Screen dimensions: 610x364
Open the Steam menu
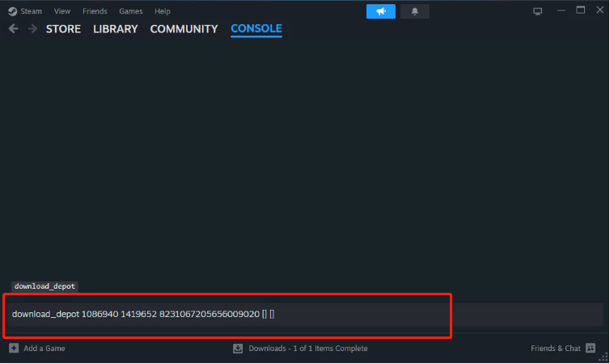tap(25, 11)
